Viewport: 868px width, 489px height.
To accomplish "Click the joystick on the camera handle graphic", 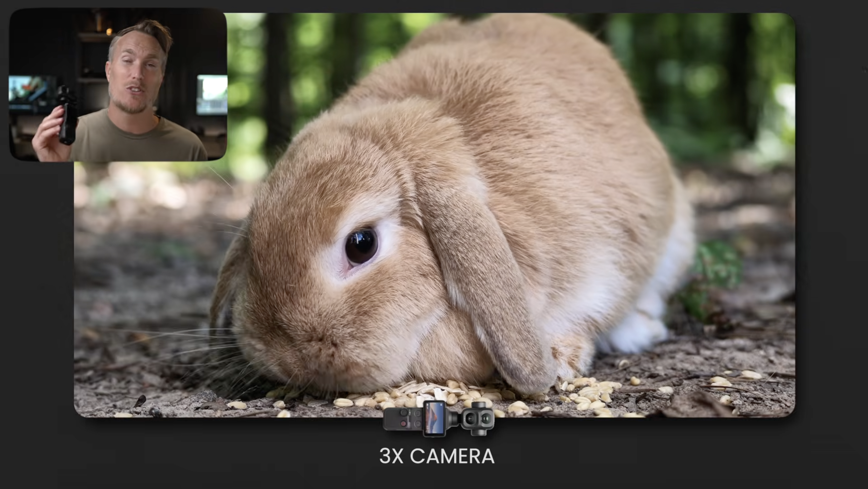I will [404, 412].
